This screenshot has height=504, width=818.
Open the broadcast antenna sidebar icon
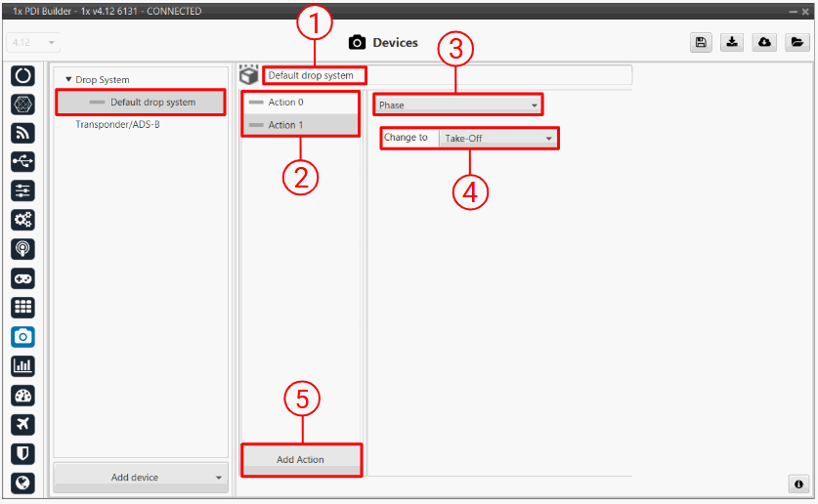[x=22, y=249]
